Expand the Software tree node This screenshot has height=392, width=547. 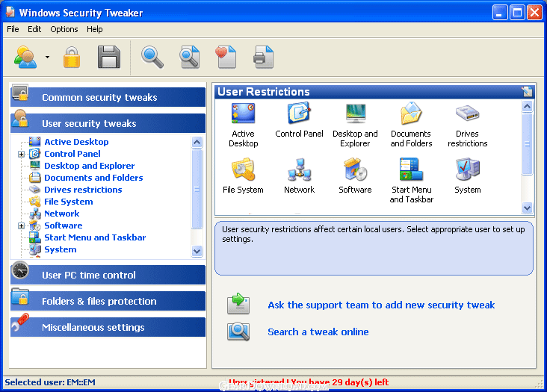(21, 225)
